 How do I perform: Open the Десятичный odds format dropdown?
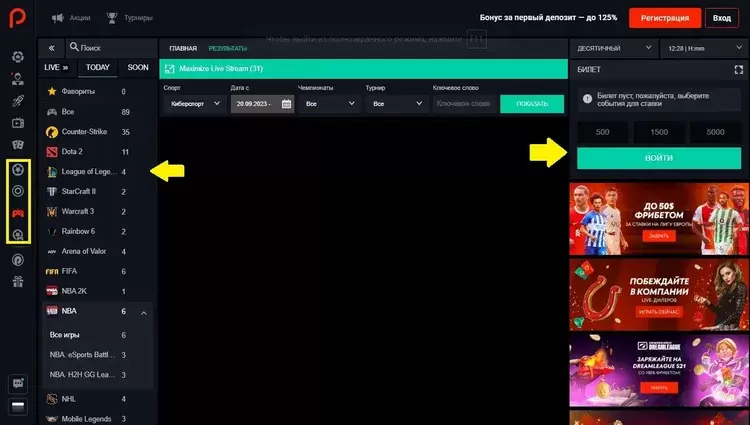614,48
